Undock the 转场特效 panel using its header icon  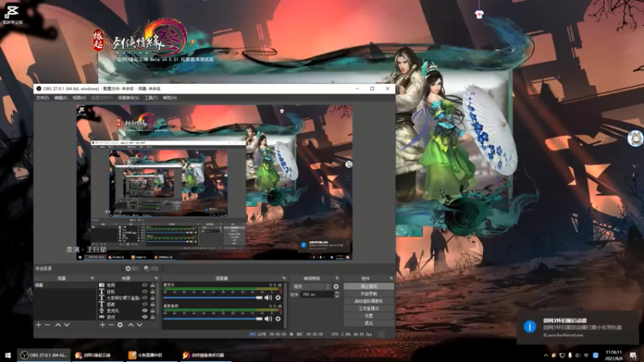click(336, 278)
